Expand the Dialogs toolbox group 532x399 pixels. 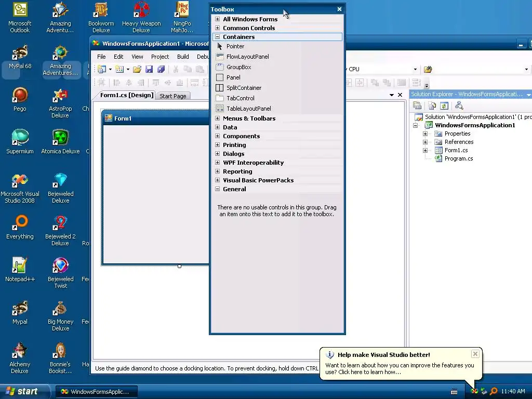(x=218, y=154)
